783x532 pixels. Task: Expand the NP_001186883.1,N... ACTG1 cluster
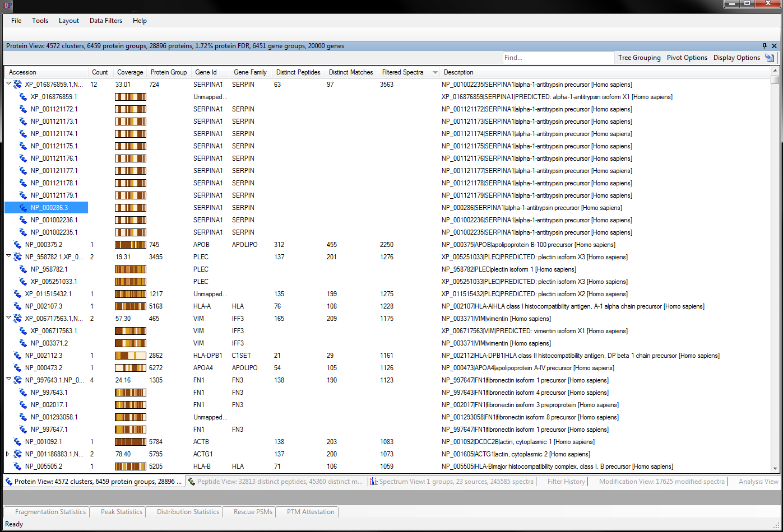[8, 454]
